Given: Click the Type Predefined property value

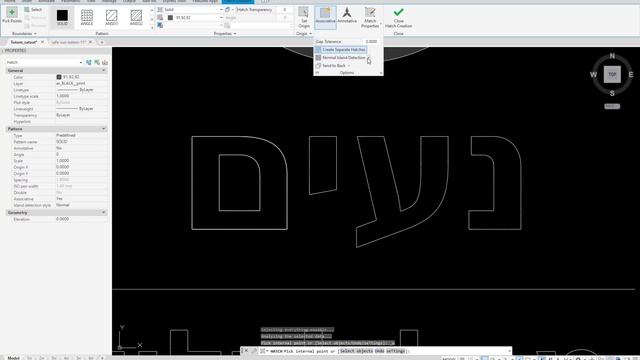Looking at the screenshot, I should 81,135.
